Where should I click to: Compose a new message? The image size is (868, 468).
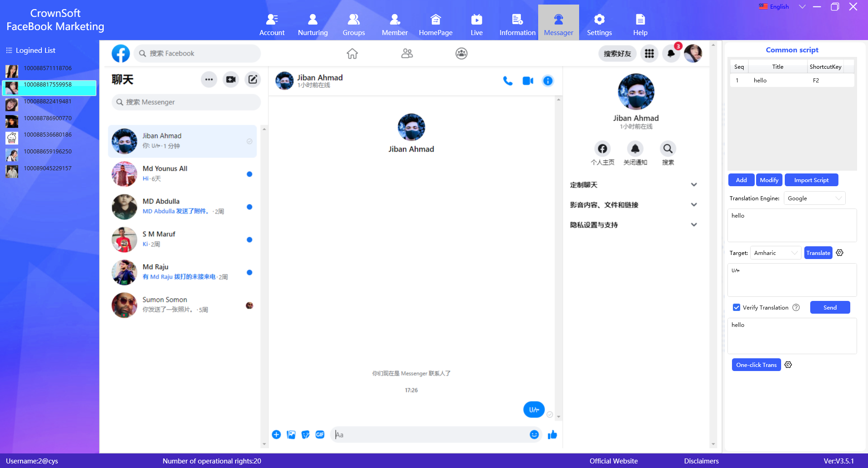pyautogui.click(x=252, y=79)
